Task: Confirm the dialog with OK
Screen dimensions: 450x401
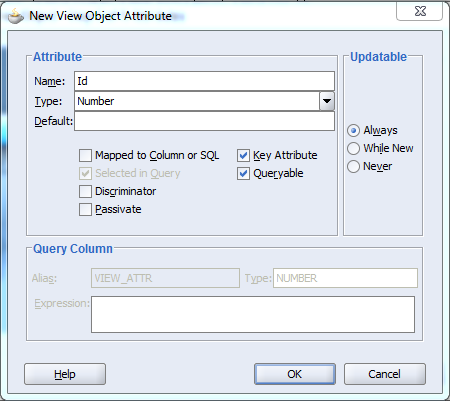Action: pos(295,374)
